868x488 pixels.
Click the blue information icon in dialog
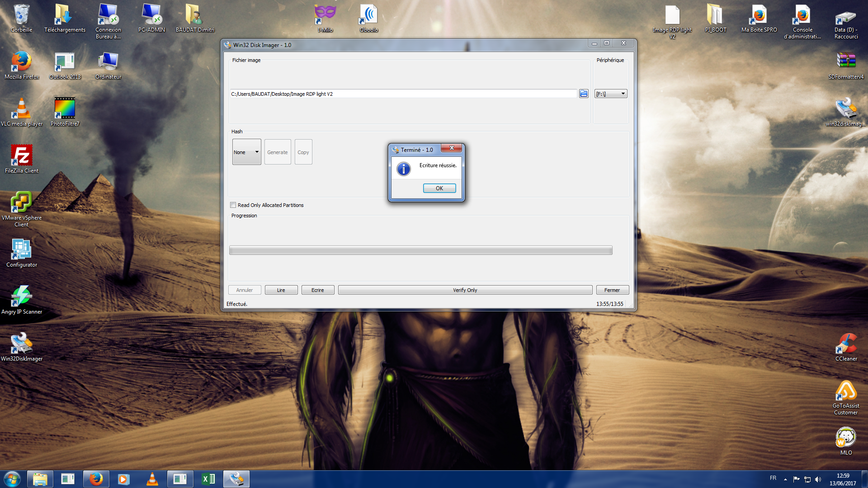[403, 169]
